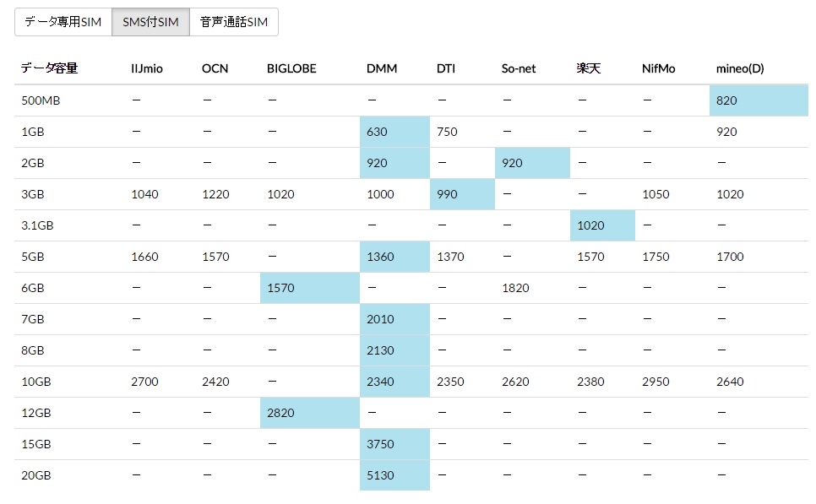Image resolution: width=816 pixels, height=504 pixels.
Task: Click the highlighted DMM 630 price
Action: (x=394, y=132)
